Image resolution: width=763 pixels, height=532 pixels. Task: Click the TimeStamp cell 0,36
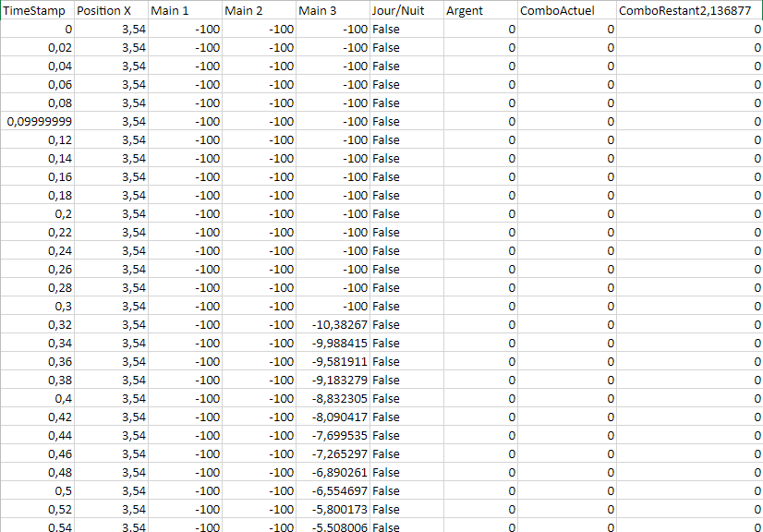(x=38, y=362)
